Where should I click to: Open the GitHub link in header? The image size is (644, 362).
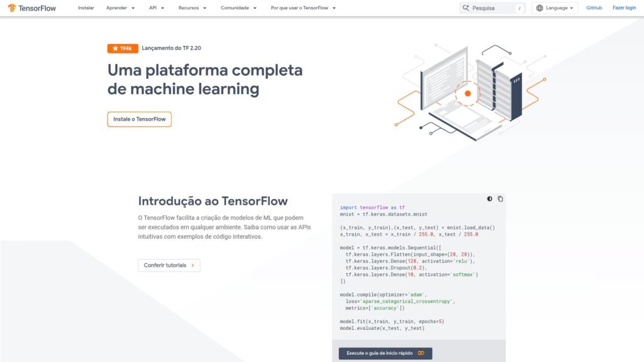(x=594, y=8)
